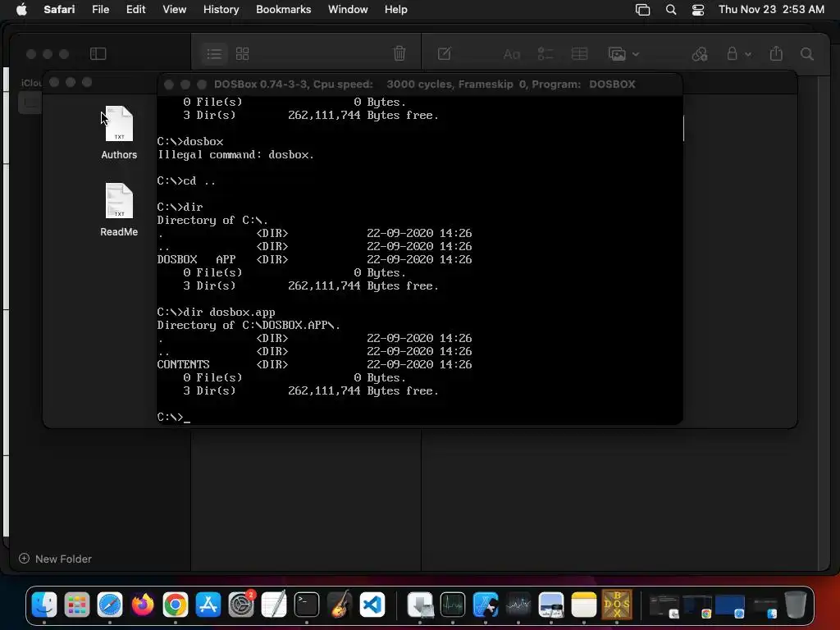Open Spotlight search in menu bar

tap(671, 10)
